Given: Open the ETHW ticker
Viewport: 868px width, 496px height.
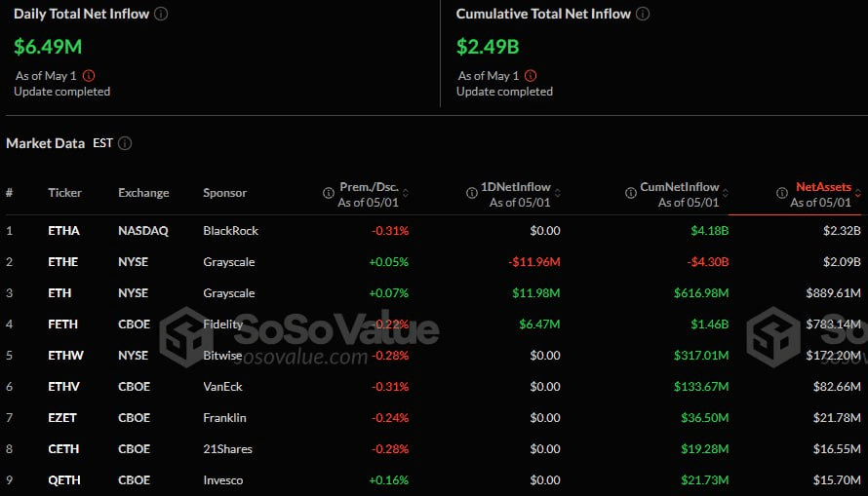Looking at the screenshot, I should tap(65, 355).
